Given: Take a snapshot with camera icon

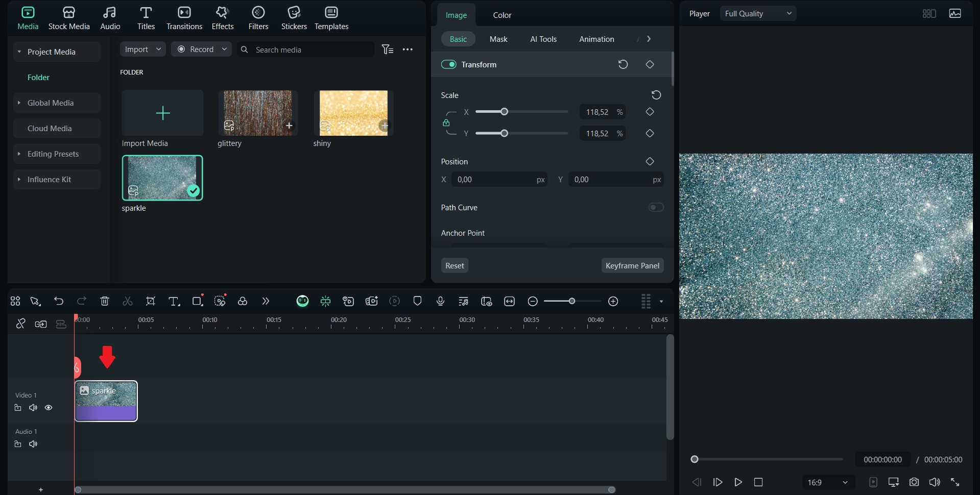Looking at the screenshot, I should [x=914, y=482].
